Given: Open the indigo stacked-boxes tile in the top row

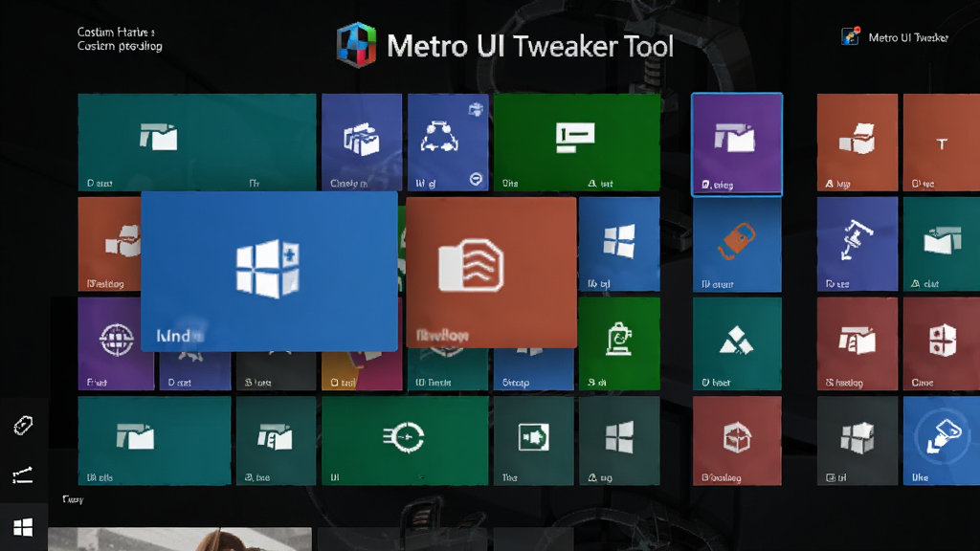Looking at the screenshot, I should click(362, 142).
